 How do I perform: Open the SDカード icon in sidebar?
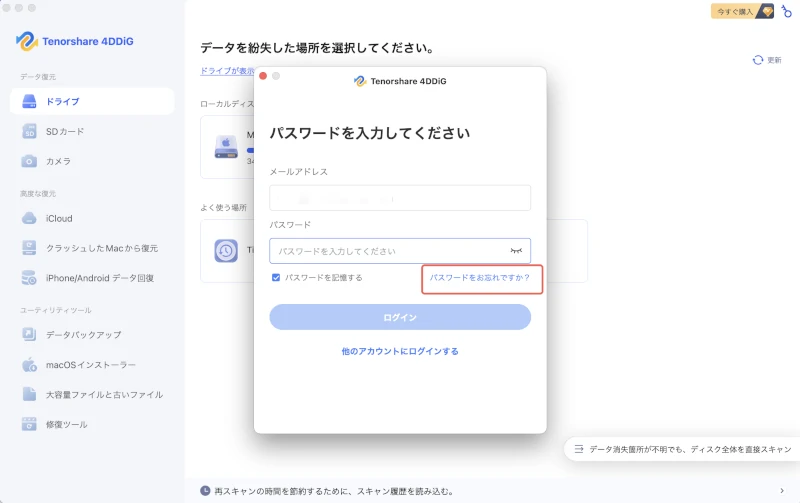pos(29,131)
